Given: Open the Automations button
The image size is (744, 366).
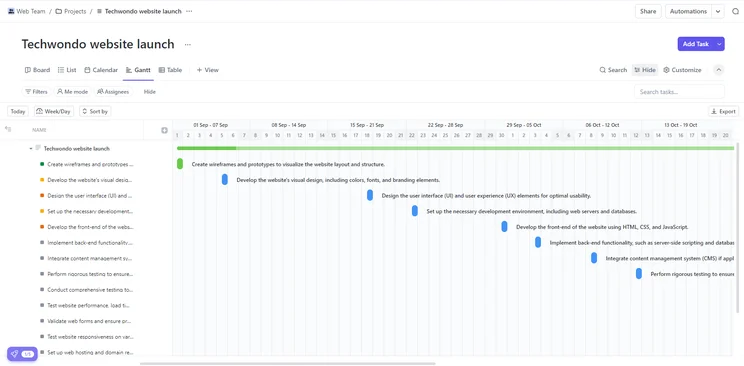Looking at the screenshot, I should 688,11.
